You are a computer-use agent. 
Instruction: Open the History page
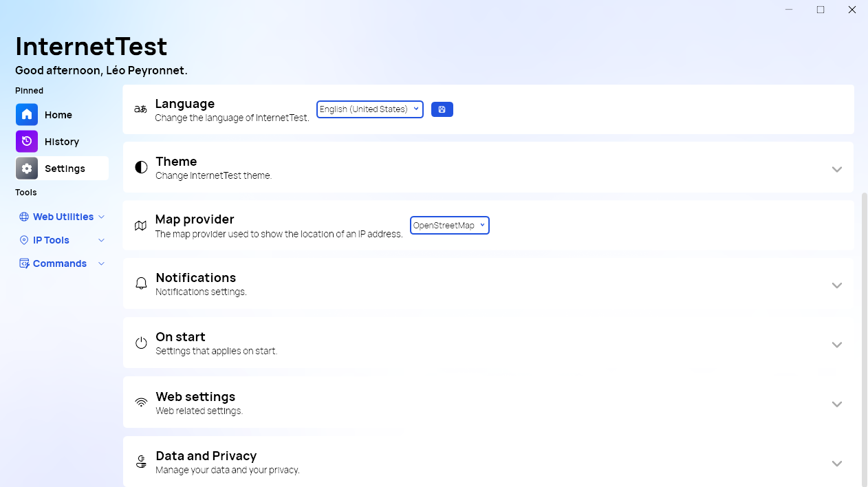point(62,141)
